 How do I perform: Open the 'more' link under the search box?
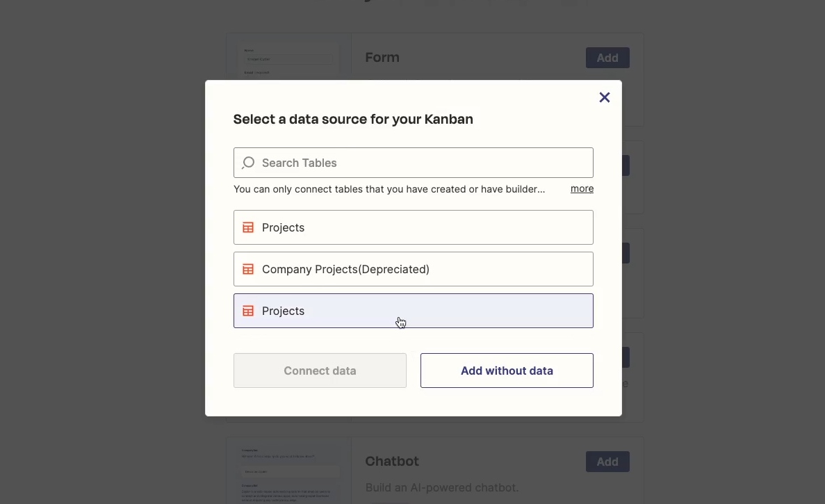(582, 188)
